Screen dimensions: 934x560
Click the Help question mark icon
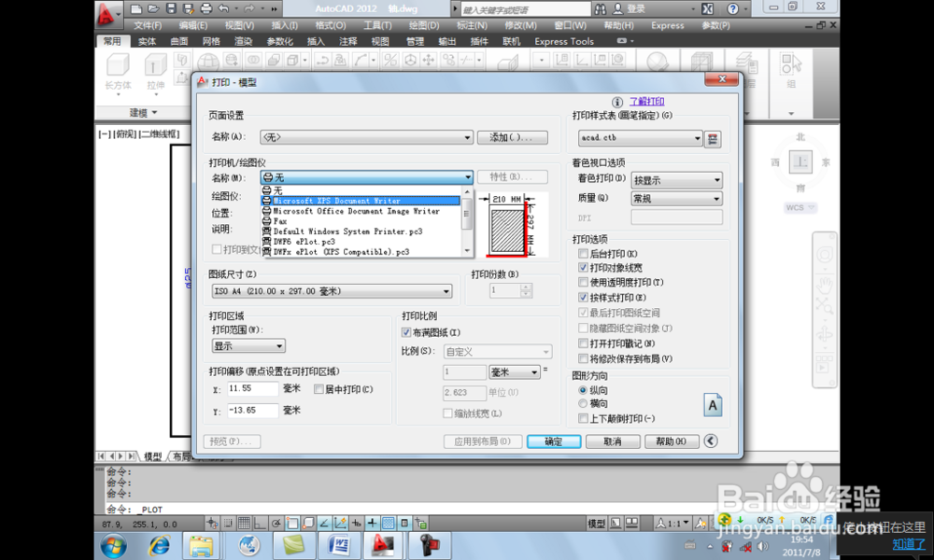732,8
